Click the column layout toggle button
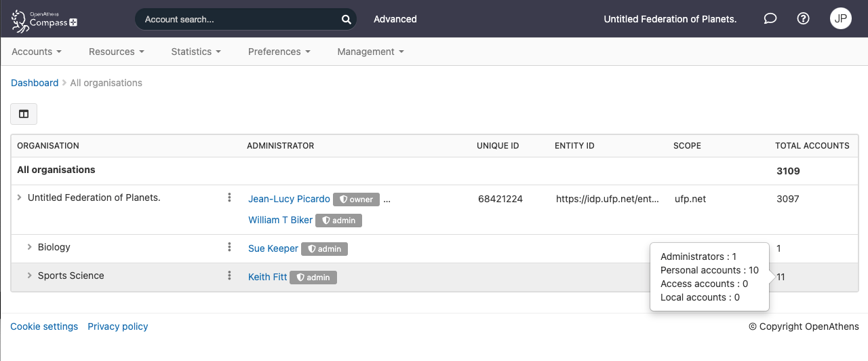 [x=24, y=114]
